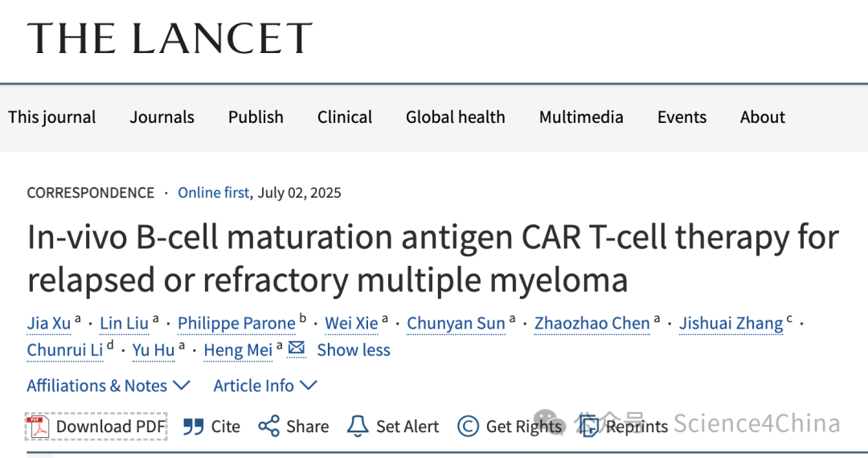This screenshot has width=868, height=458.
Task: Expand the Article Info chevron
Action: coord(309,385)
